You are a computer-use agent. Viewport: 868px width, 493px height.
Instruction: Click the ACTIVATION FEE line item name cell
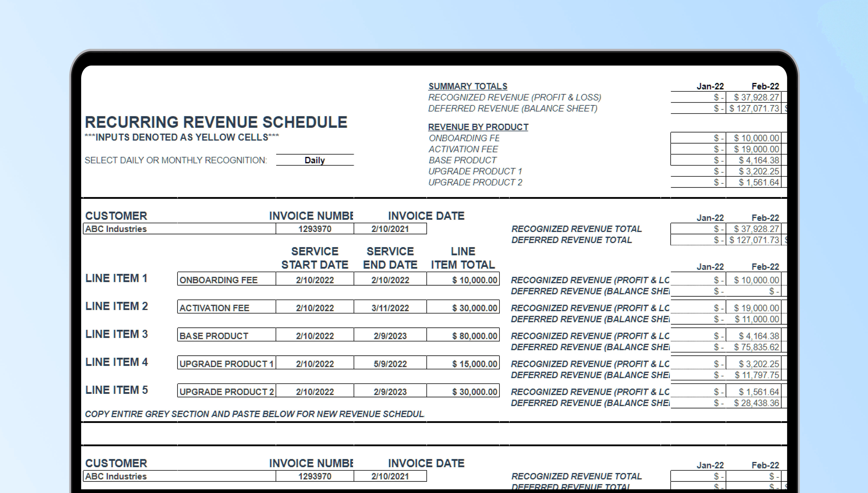tap(227, 307)
